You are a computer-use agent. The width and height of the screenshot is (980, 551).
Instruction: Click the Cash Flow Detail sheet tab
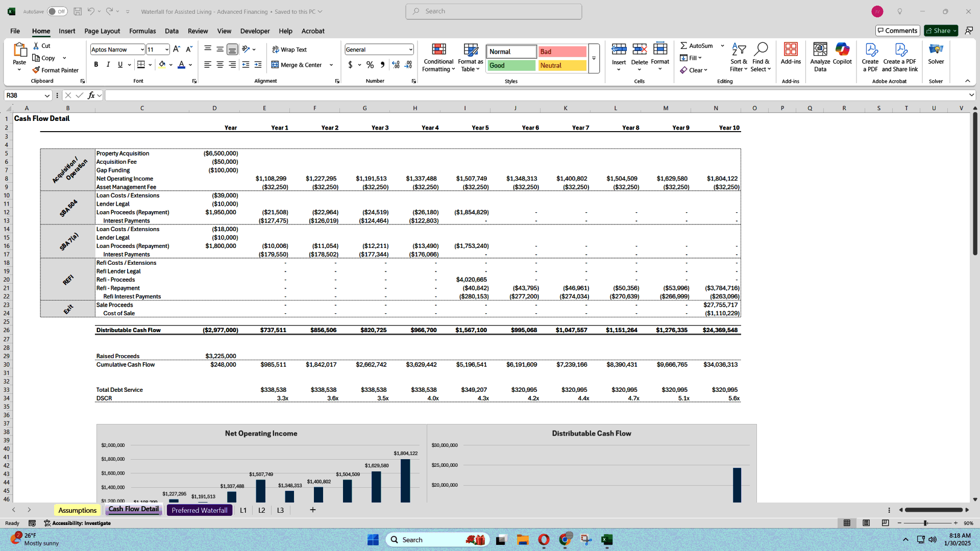click(133, 509)
